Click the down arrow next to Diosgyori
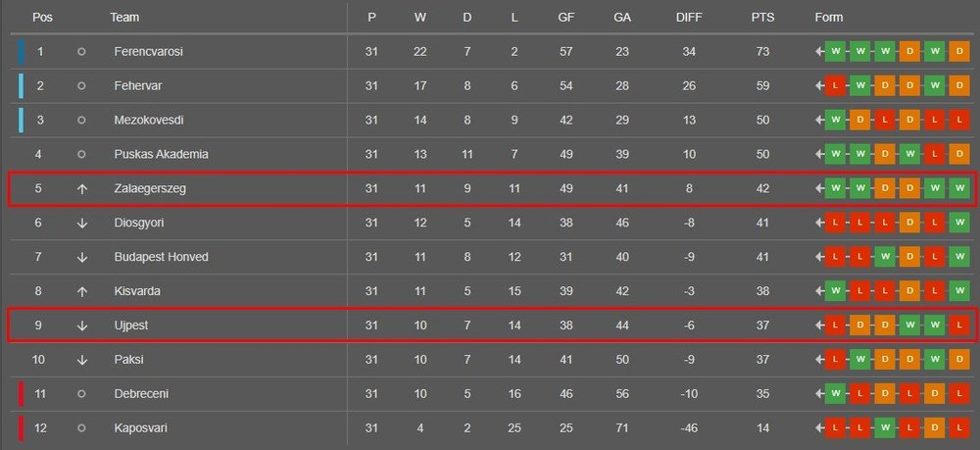Viewport: 980px width, 450px height. tap(82, 223)
